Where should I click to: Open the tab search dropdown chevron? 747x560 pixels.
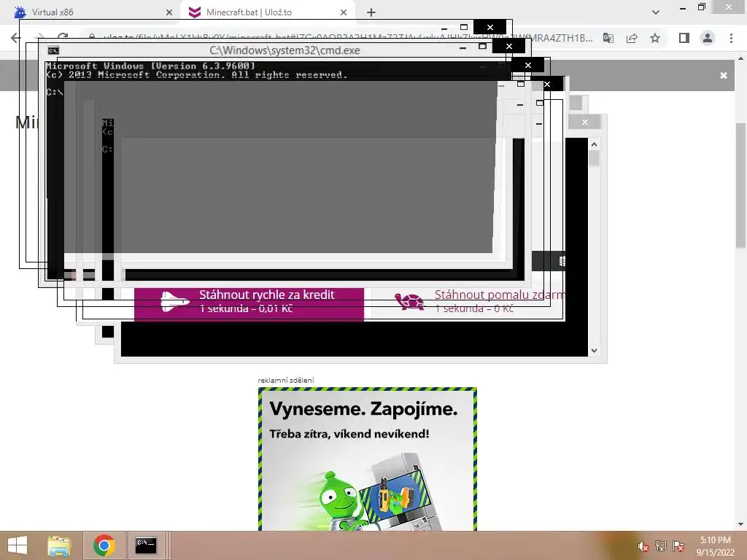tap(656, 12)
